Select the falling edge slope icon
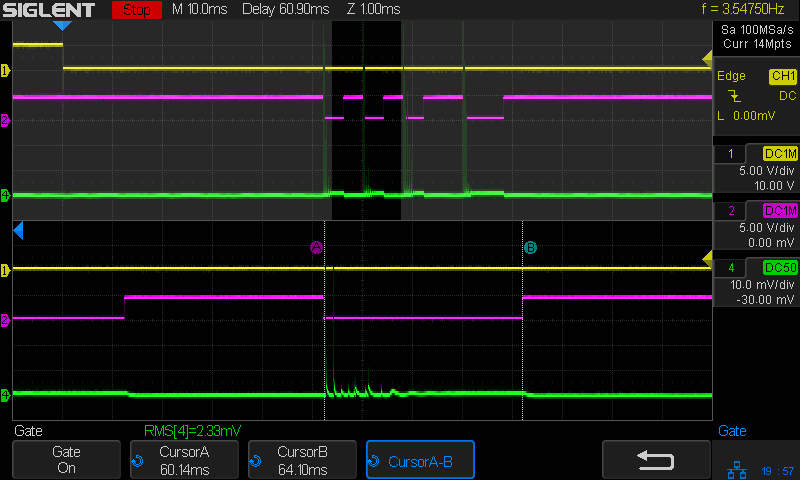This screenshot has height=480, width=800. pos(735,96)
